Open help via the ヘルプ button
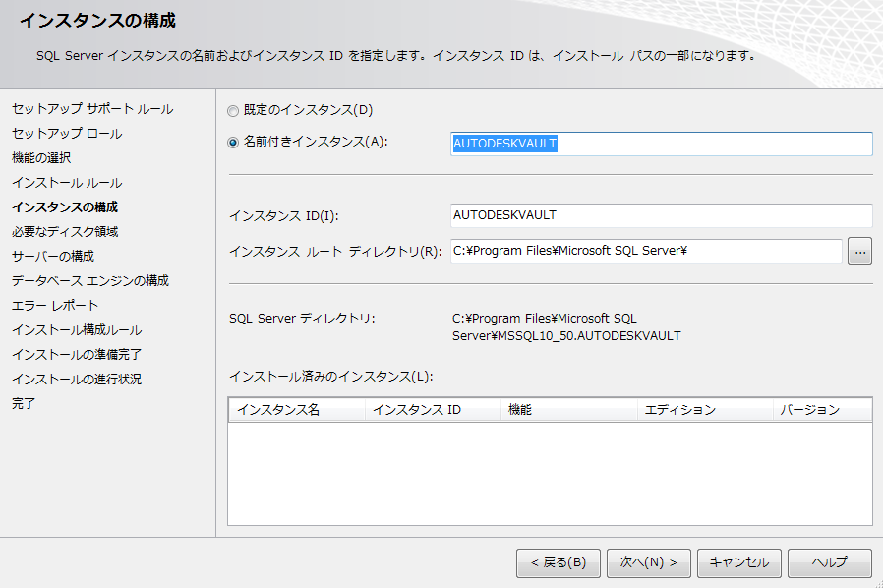 [x=829, y=562]
